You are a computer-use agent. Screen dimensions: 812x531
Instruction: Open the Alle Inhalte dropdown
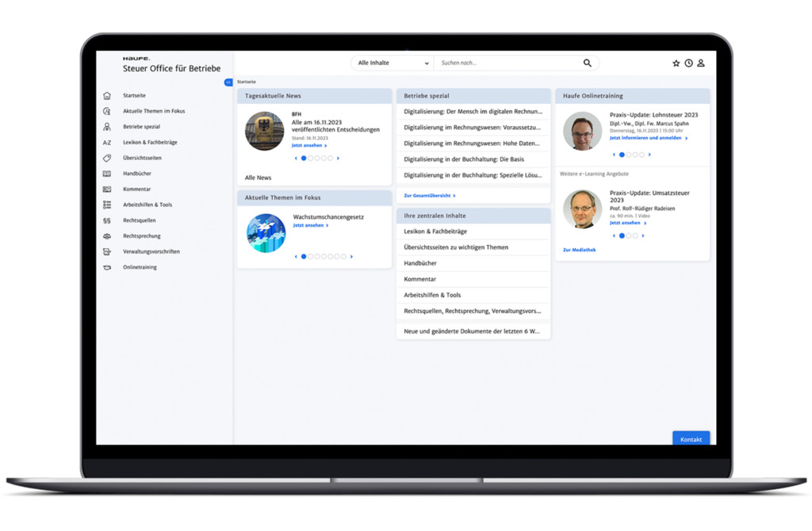tap(393, 63)
